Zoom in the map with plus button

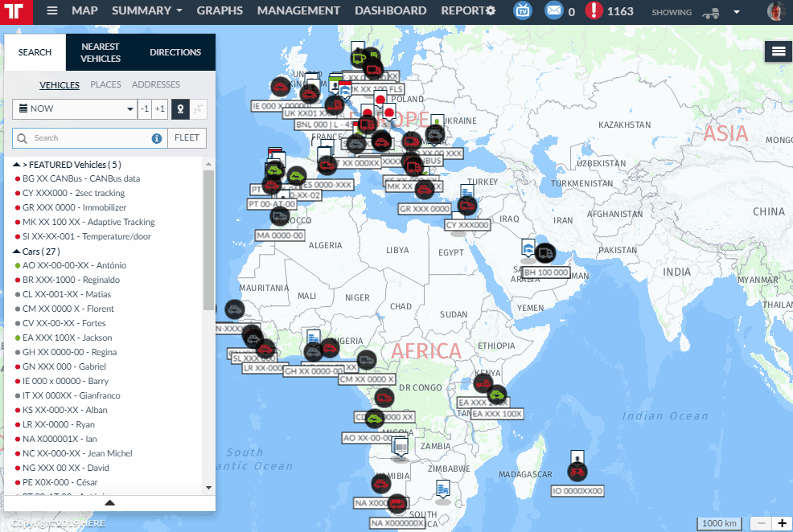[781, 523]
